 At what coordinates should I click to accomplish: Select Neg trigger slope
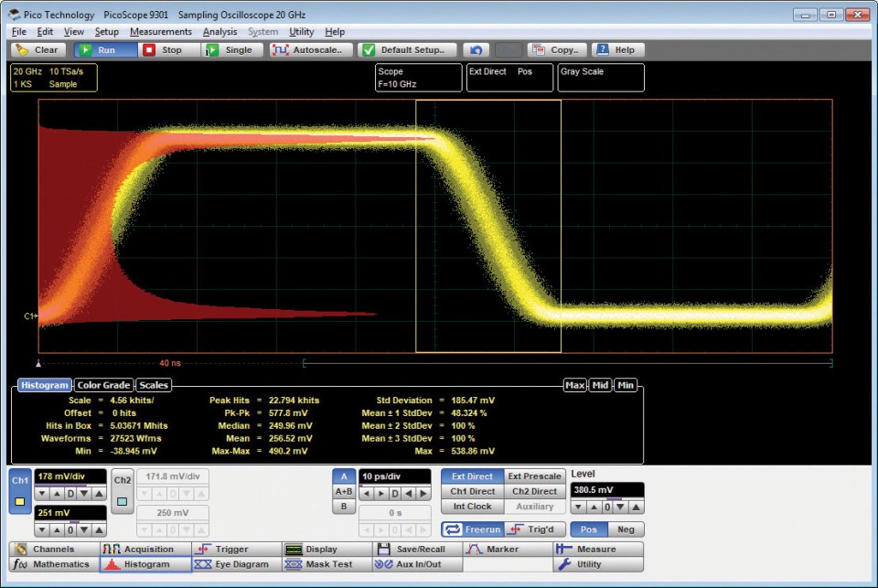coord(626,529)
